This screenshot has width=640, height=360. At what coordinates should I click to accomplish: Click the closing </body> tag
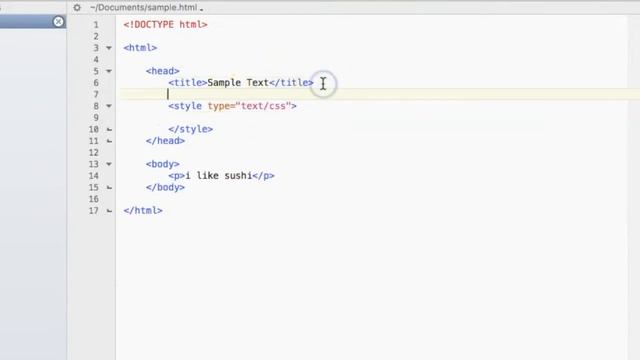pos(165,187)
